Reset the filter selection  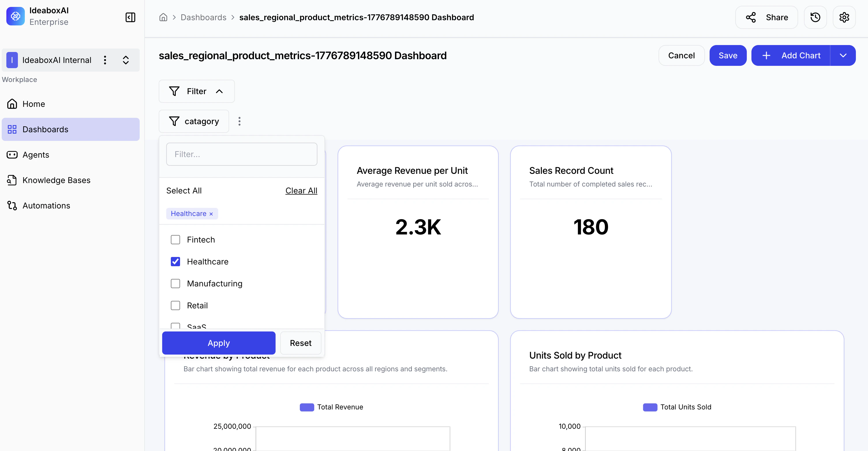(301, 343)
